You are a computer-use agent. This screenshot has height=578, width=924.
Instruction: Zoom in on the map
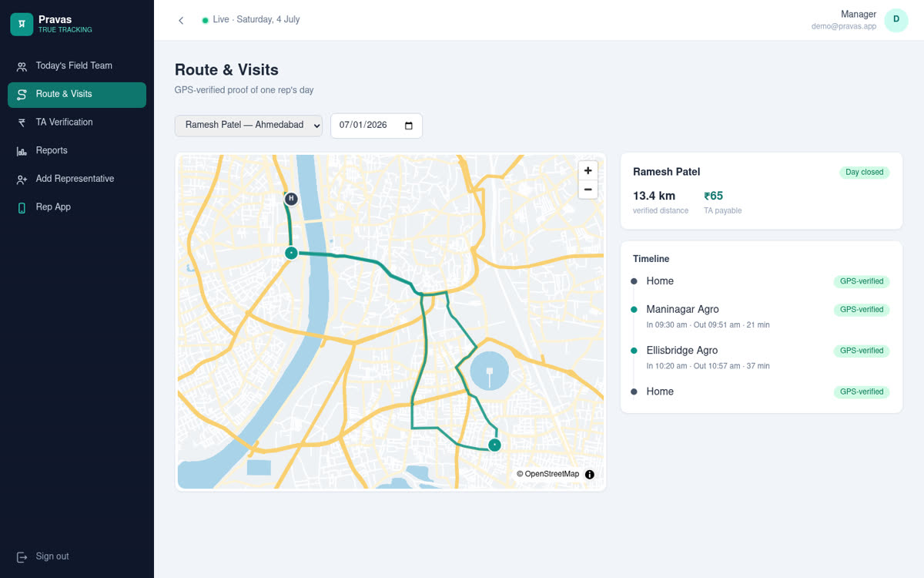(x=588, y=170)
